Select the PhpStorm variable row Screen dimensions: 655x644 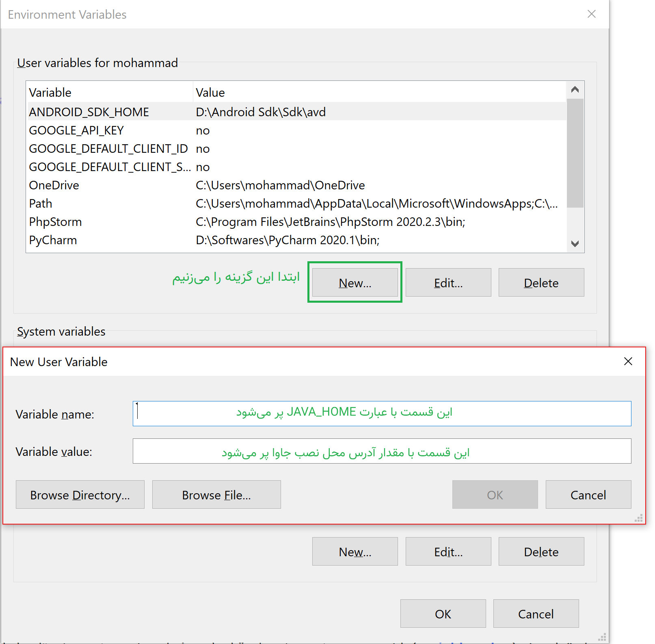point(296,221)
